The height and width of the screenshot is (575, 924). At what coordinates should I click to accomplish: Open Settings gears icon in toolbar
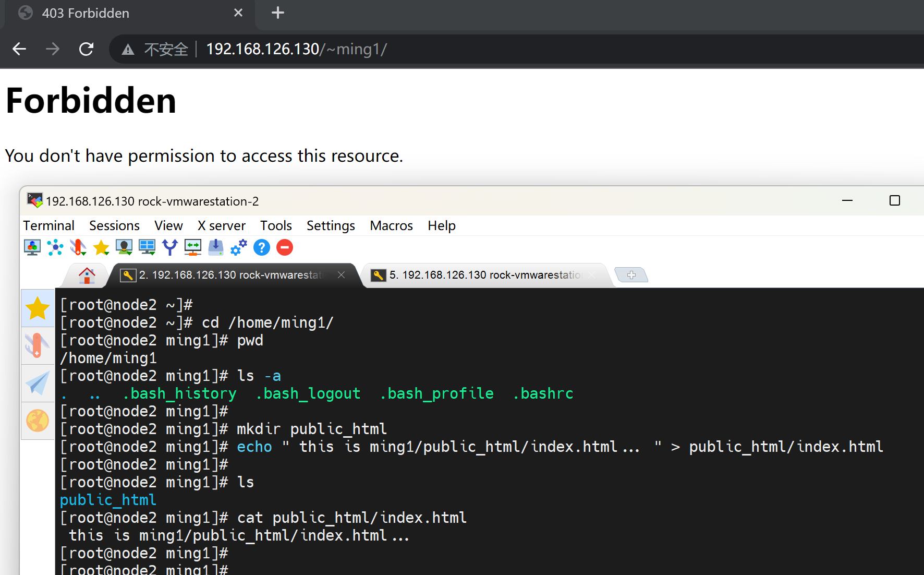click(x=239, y=247)
